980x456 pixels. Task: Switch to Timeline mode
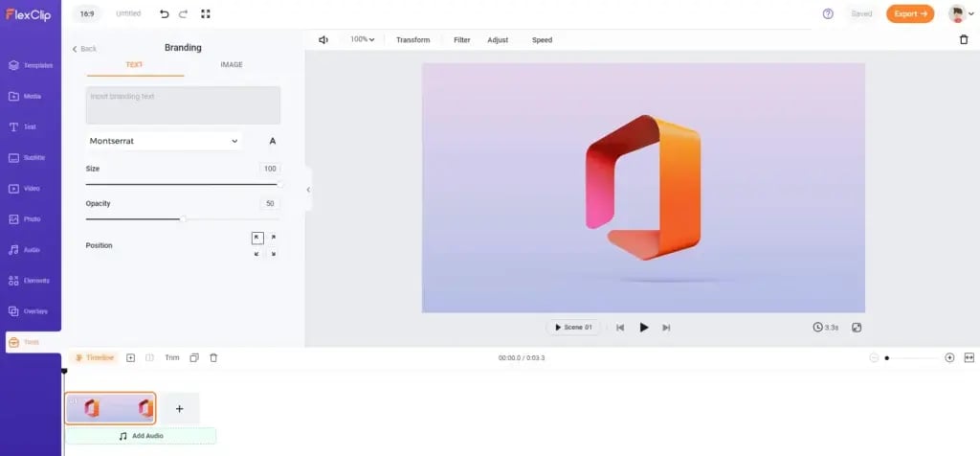click(x=96, y=357)
